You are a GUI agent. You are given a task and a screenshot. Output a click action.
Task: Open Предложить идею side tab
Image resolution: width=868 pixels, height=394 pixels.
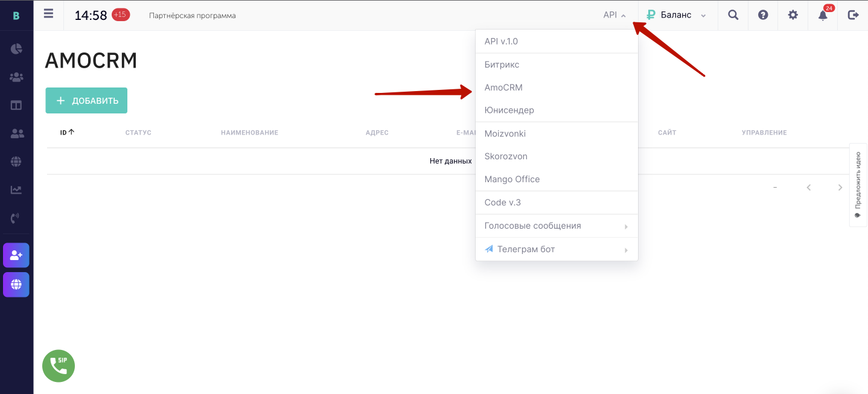[858, 185]
